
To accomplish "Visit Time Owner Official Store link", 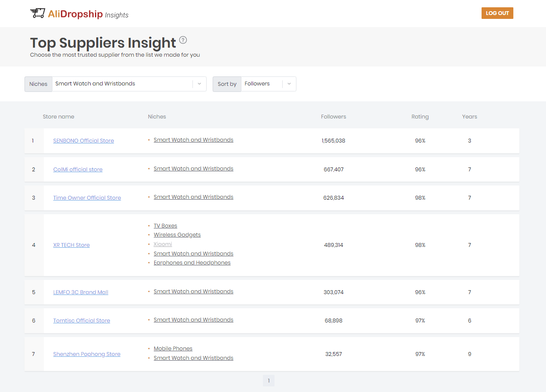I will click(87, 198).
